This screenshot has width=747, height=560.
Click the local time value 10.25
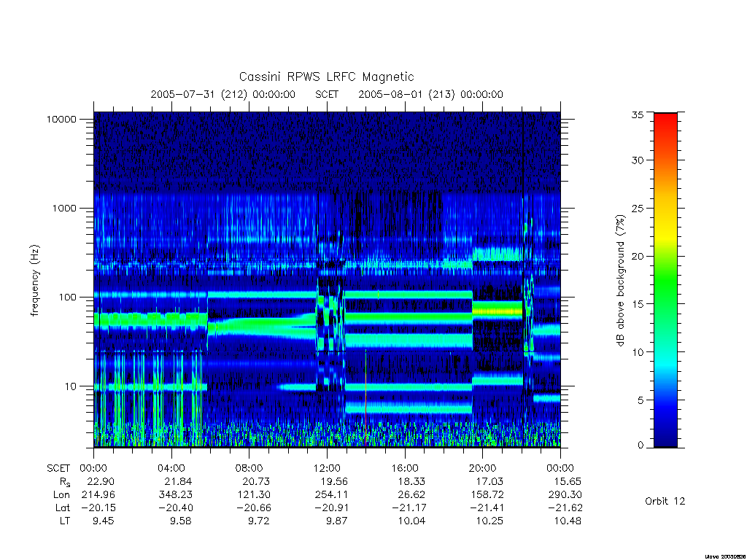(489, 521)
